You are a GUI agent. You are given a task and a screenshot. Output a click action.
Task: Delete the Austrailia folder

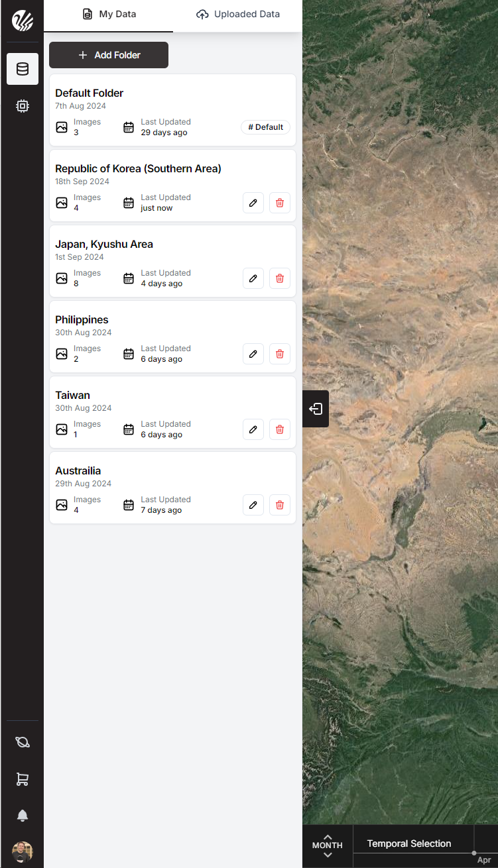point(279,505)
